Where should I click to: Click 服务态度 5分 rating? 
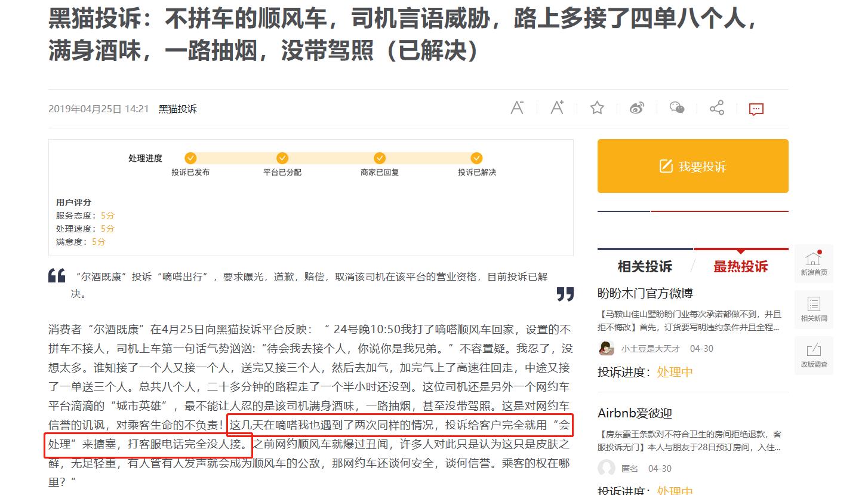[85, 216]
